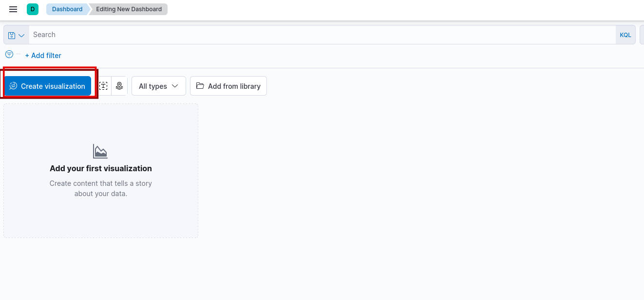
Task: Open the hamburger navigation menu
Action: coord(13,9)
